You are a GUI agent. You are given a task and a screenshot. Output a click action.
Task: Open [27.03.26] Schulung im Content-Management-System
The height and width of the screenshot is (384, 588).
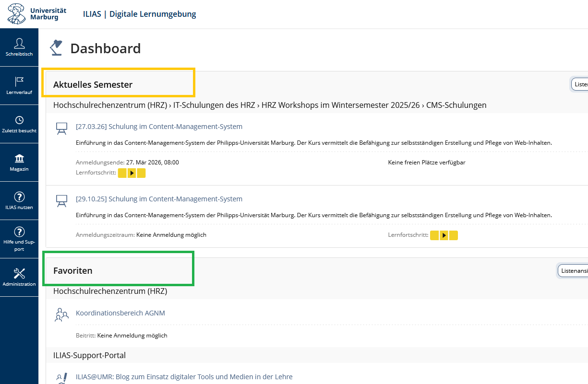[x=159, y=127]
